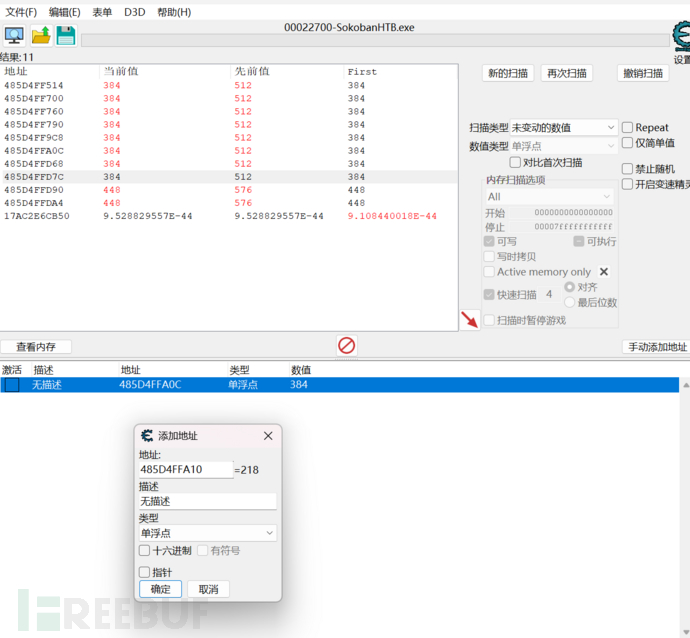Click the 停止 address field
This screenshot has height=638, width=690.
[561, 227]
